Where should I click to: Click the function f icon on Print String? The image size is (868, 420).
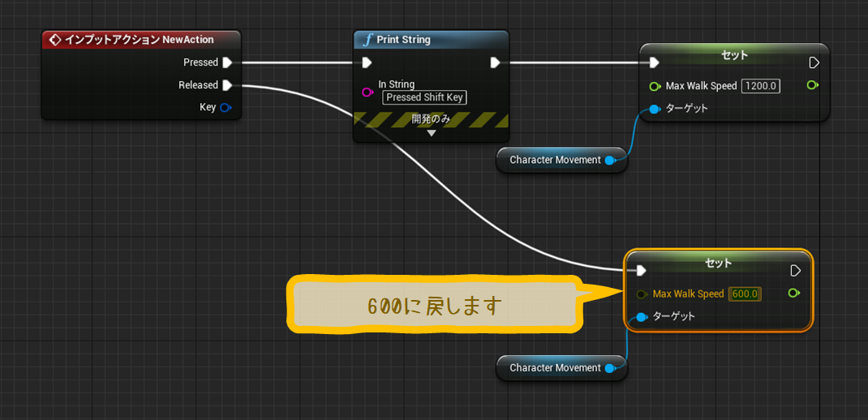367,40
